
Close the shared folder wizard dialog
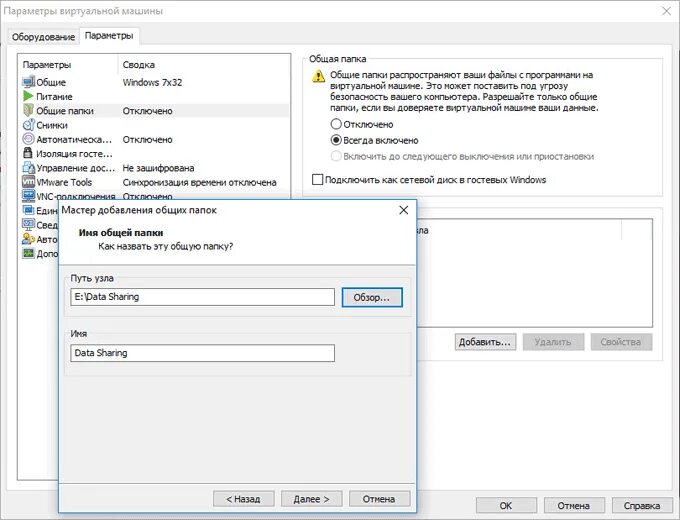point(404,210)
